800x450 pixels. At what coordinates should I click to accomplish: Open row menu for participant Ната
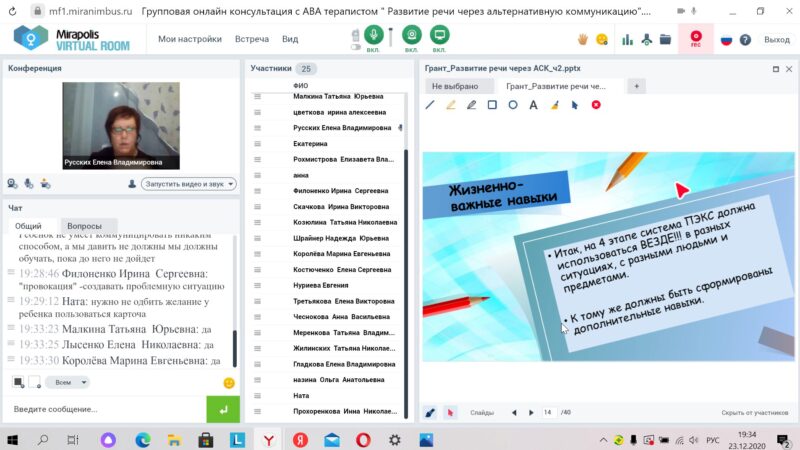point(257,395)
